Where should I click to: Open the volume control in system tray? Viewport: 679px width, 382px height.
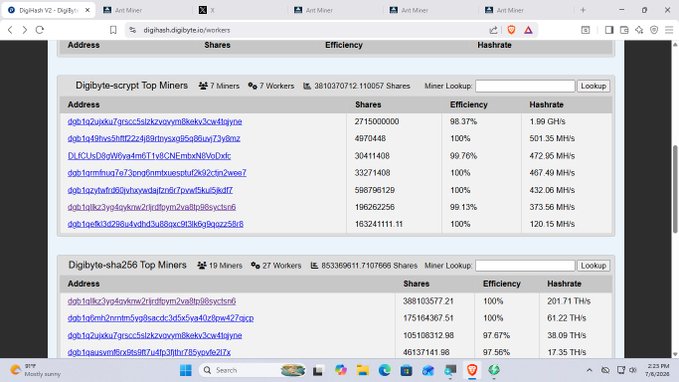click(x=633, y=370)
